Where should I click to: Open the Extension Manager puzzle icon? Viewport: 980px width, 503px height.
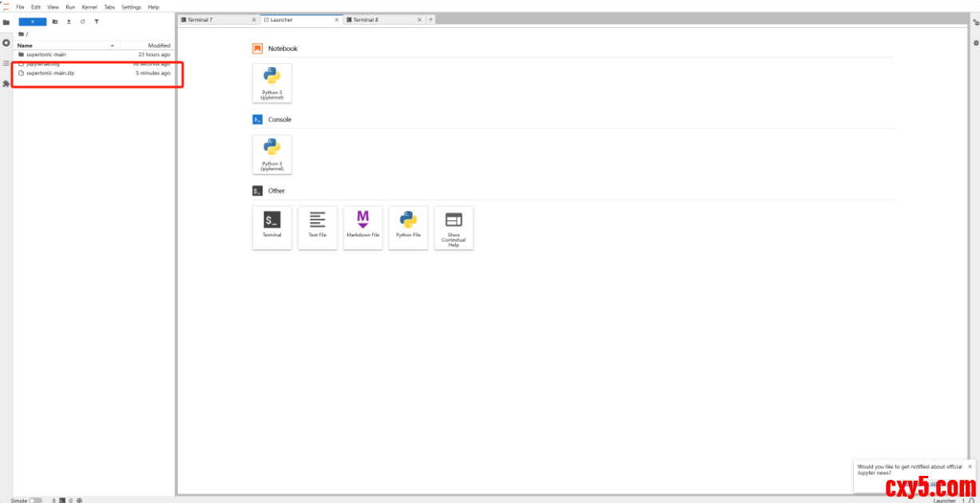pos(6,84)
